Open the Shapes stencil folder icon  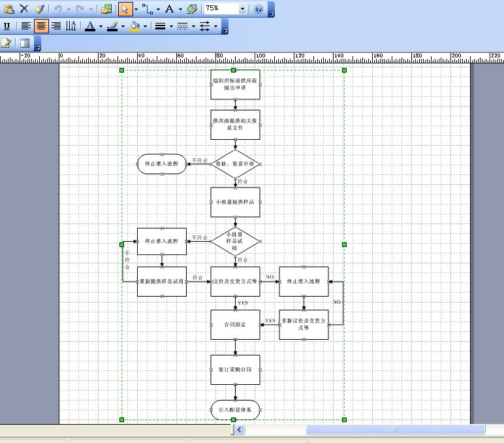click(106, 9)
